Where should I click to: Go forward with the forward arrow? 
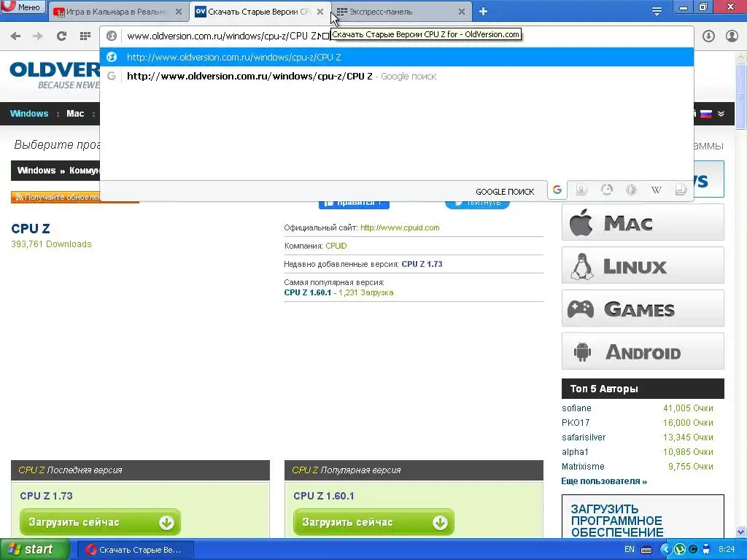point(38,36)
